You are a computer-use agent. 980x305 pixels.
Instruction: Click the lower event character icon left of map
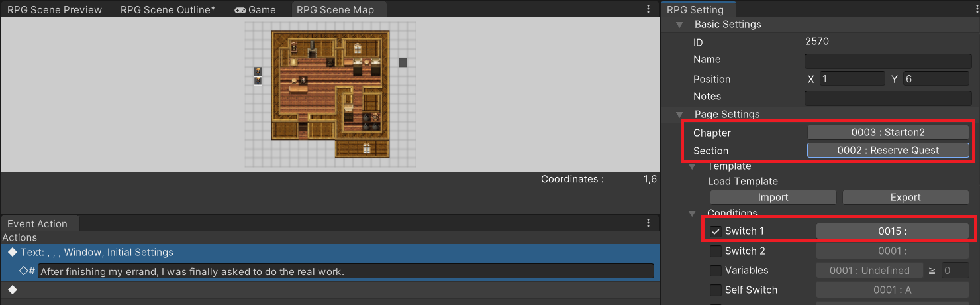point(258,80)
